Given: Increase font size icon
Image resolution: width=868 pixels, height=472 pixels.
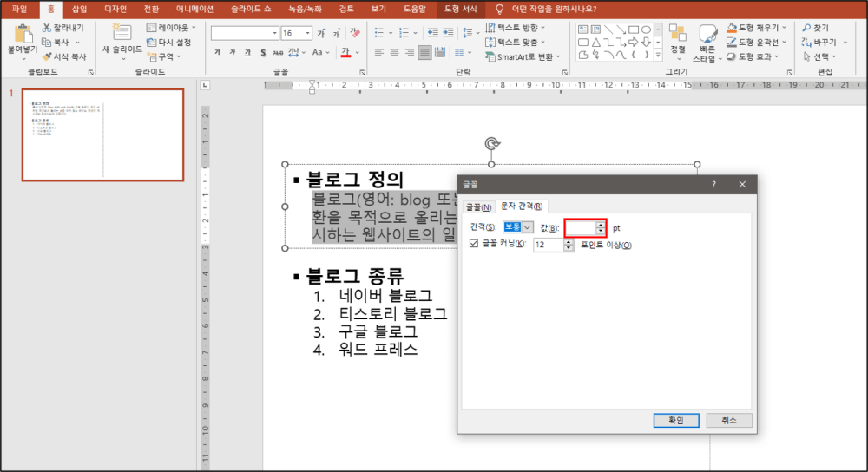Looking at the screenshot, I should click(321, 34).
